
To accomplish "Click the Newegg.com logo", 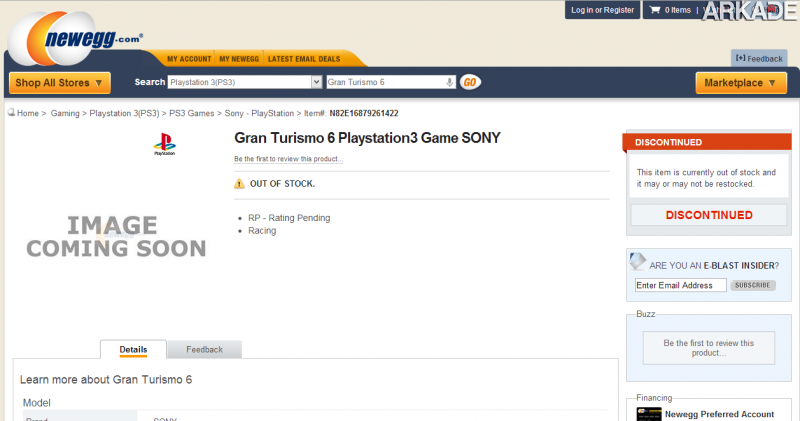I will [75, 38].
